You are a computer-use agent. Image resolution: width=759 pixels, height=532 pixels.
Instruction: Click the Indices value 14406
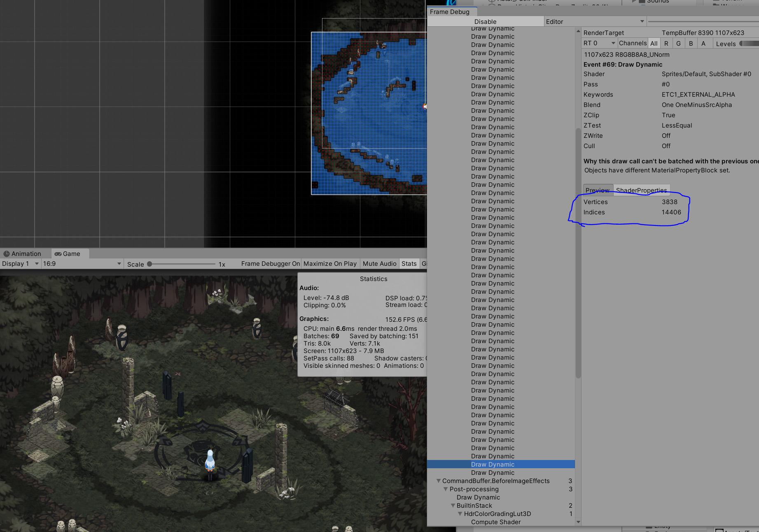click(671, 212)
